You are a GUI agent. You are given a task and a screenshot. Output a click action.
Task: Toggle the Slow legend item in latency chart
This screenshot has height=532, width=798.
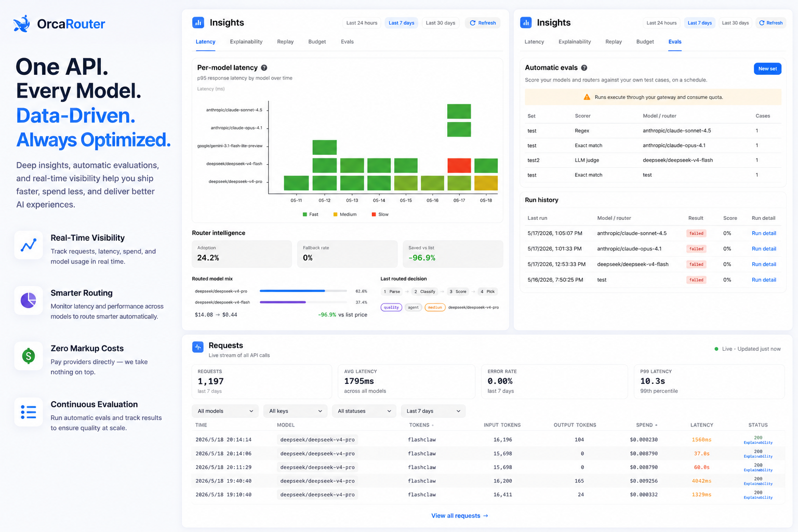(x=380, y=214)
